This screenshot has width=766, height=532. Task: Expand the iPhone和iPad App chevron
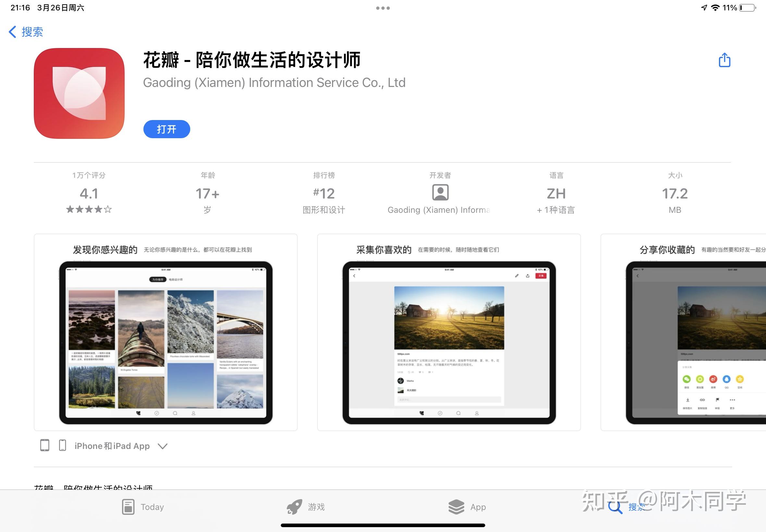162,446
